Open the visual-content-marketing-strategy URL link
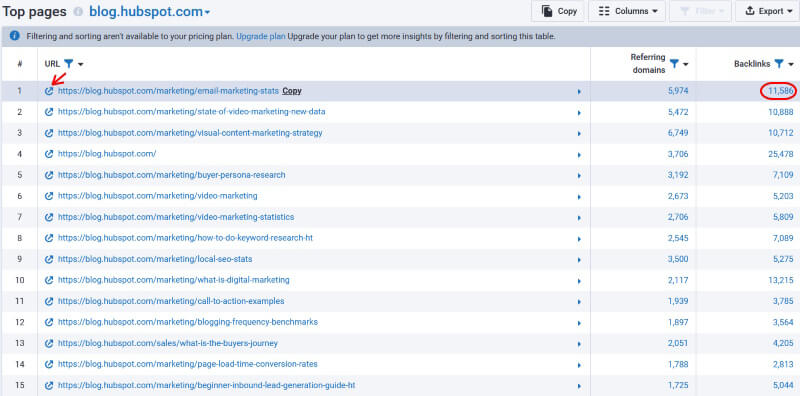 point(190,133)
